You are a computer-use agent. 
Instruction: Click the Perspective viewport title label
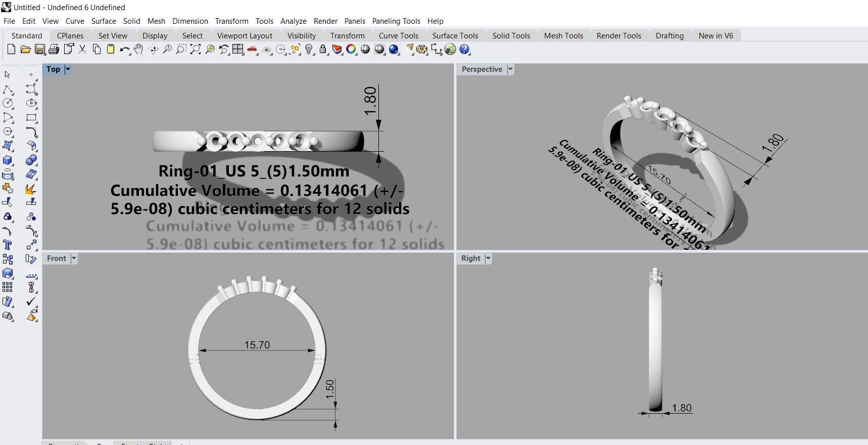click(482, 69)
